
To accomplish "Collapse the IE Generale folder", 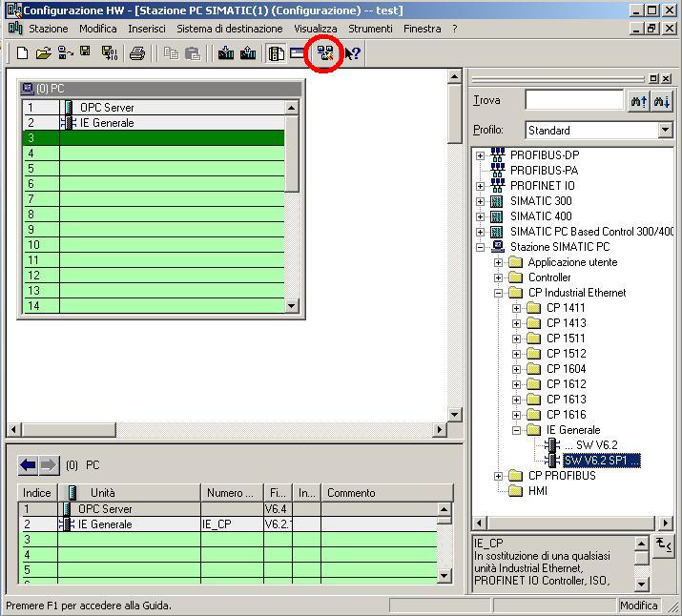I will click(x=517, y=430).
